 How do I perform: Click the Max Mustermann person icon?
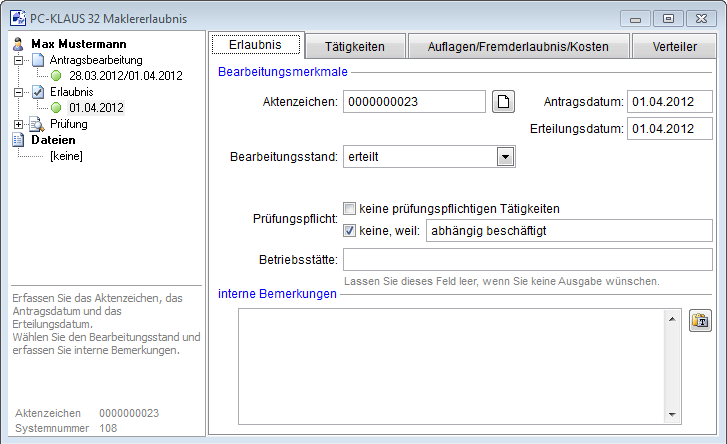coord(17,44)
